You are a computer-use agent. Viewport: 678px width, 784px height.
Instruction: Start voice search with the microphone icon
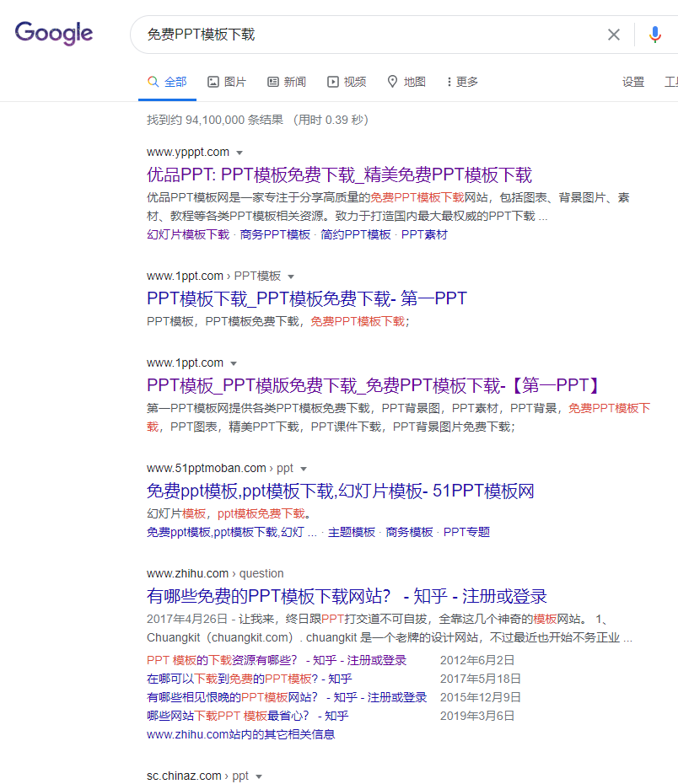pyautogui.click(x=655, y=35)
